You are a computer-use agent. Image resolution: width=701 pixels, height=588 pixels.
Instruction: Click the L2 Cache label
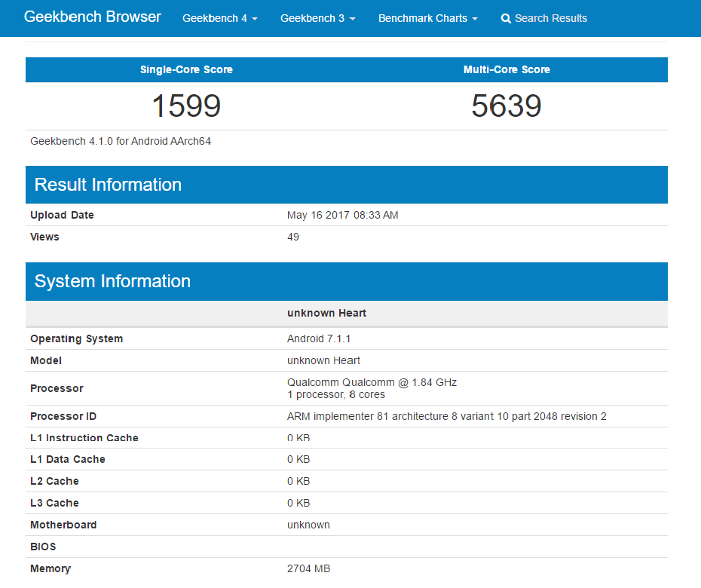54,482
